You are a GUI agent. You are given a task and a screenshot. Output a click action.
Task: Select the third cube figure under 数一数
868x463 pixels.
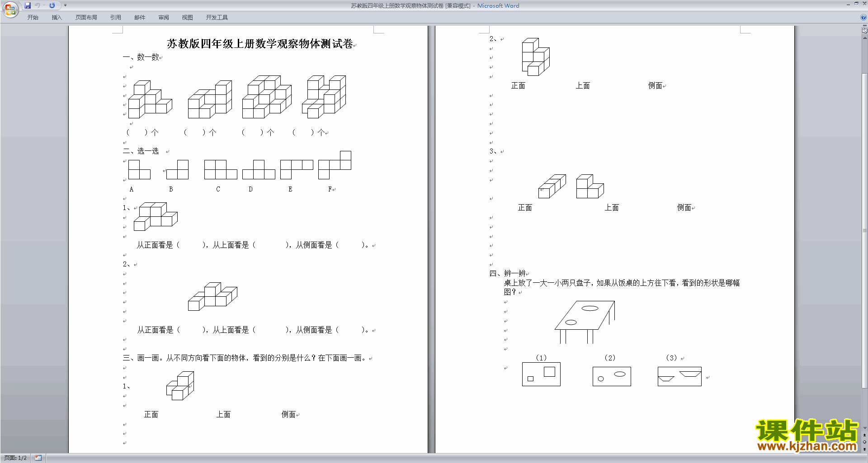pyautogui.click(x=267, y=97)
